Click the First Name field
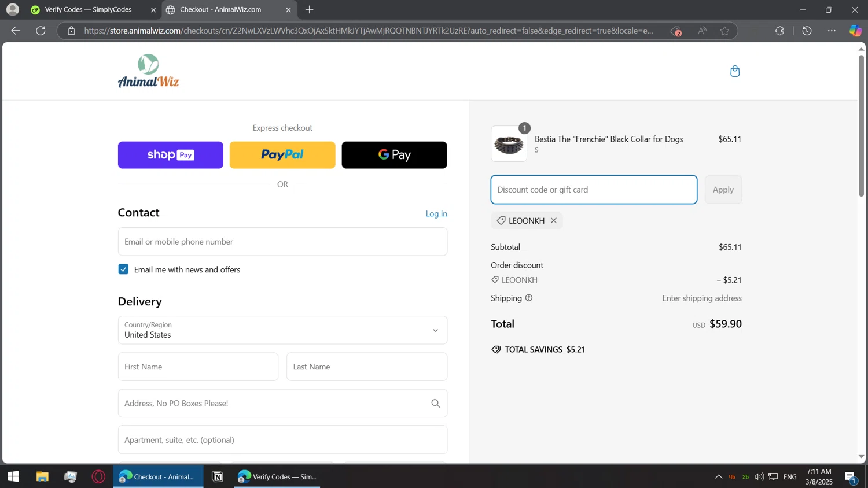Viewport: 868px width, 488px height. 198,367
